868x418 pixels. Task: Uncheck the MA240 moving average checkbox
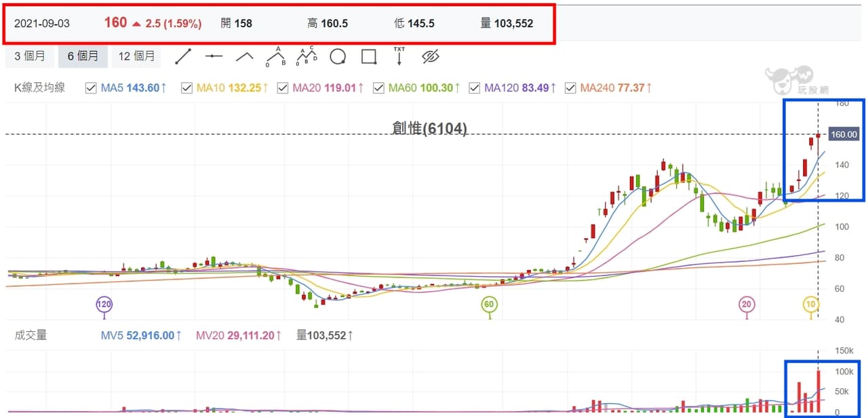pos(570,88)
